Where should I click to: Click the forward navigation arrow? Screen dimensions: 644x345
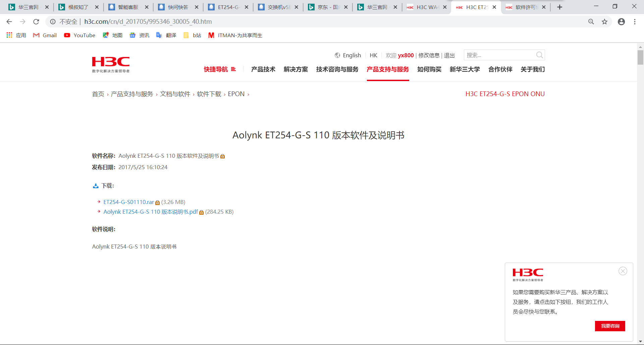point(22,22)
